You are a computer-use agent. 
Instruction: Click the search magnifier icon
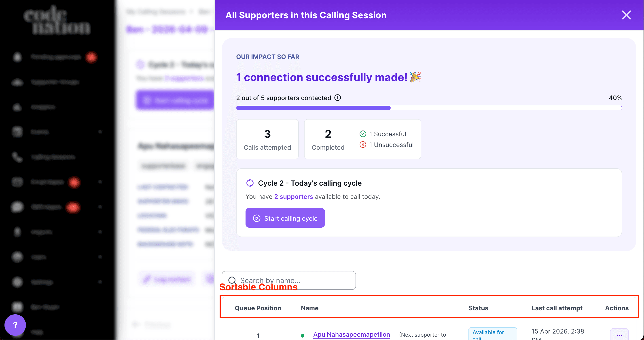point(232,280)
